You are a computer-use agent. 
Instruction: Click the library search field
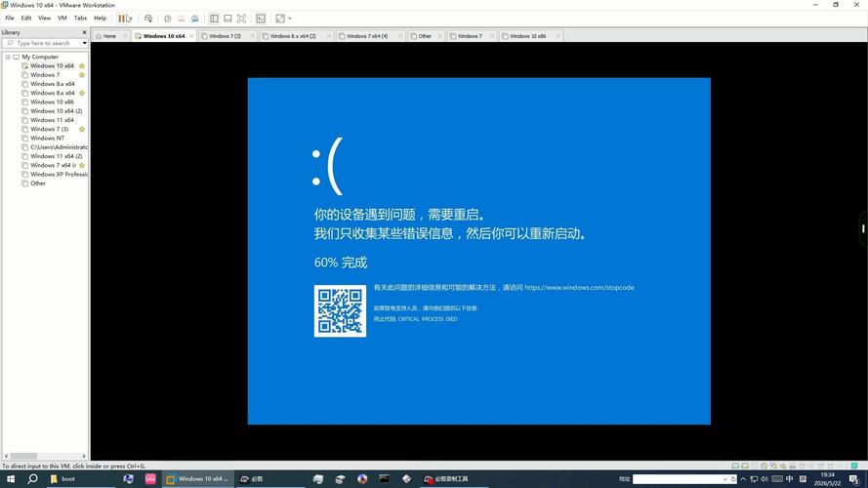(x=42, y=43)
